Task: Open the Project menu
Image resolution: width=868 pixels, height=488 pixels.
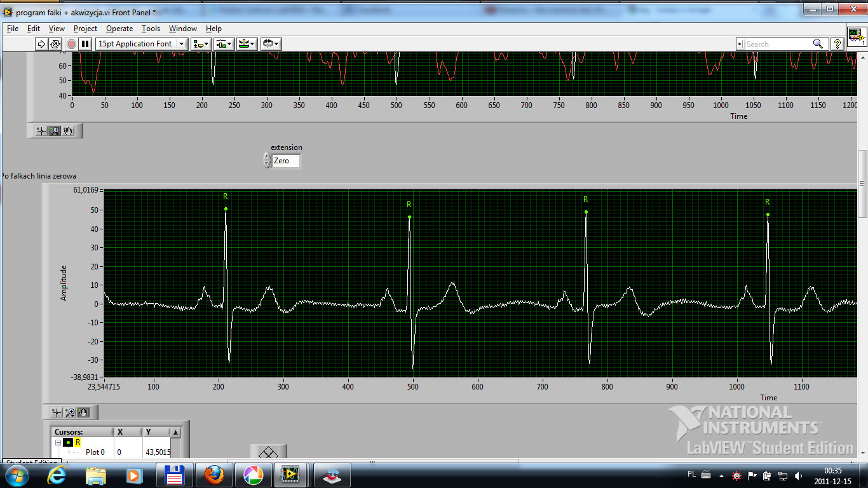Action: [85, 29]
